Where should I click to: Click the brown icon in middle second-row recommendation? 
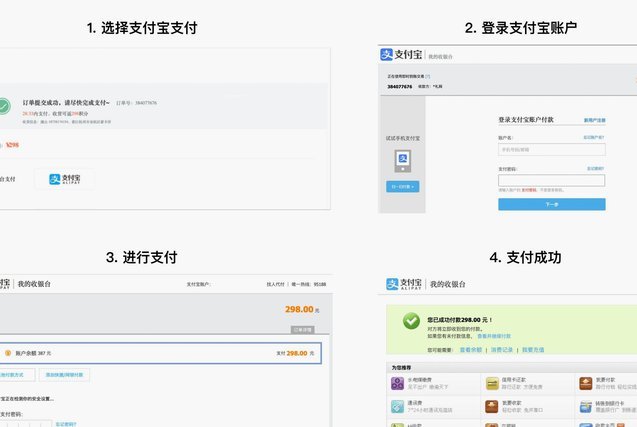click(492, 406)
